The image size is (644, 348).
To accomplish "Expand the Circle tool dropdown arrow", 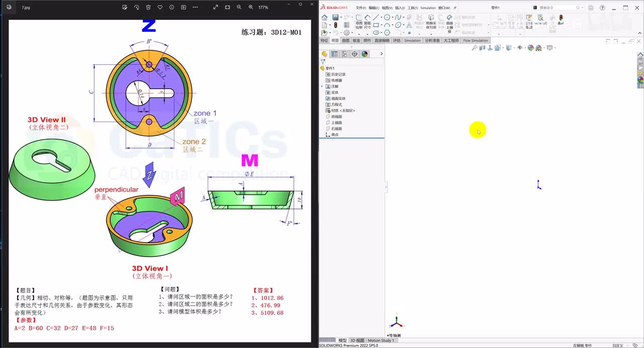I will coord(392,18).
